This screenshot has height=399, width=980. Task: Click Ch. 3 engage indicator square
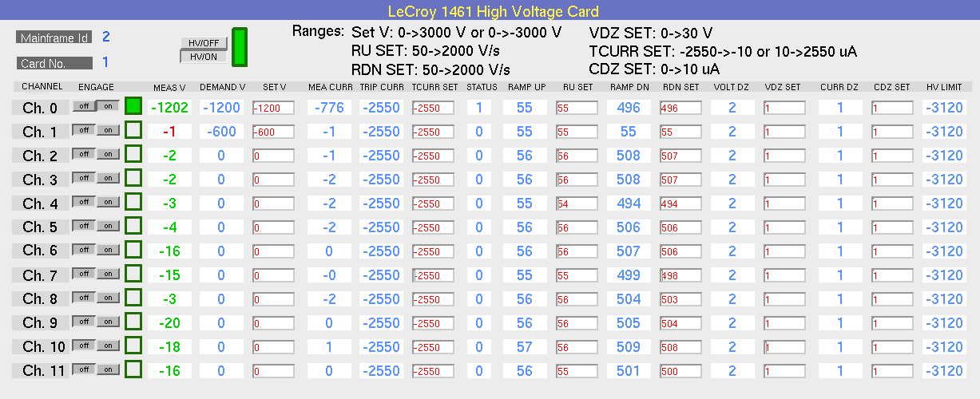click(x=133, y=178)
